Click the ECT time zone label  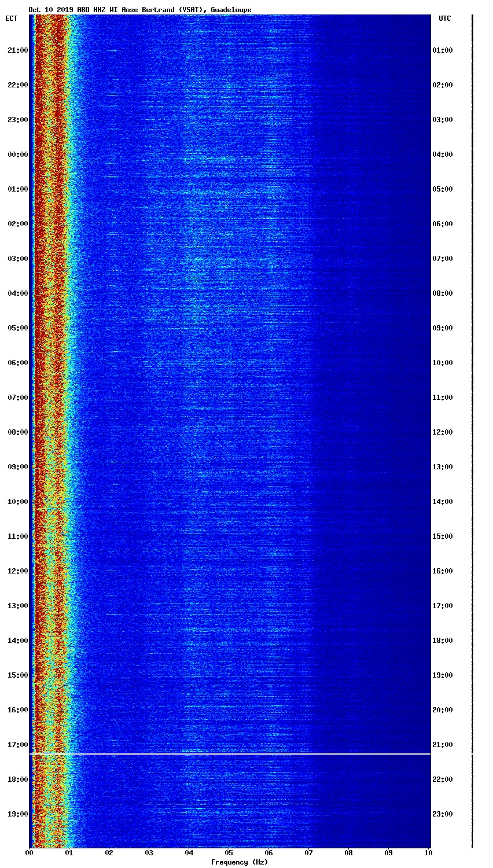click(12, 19)
